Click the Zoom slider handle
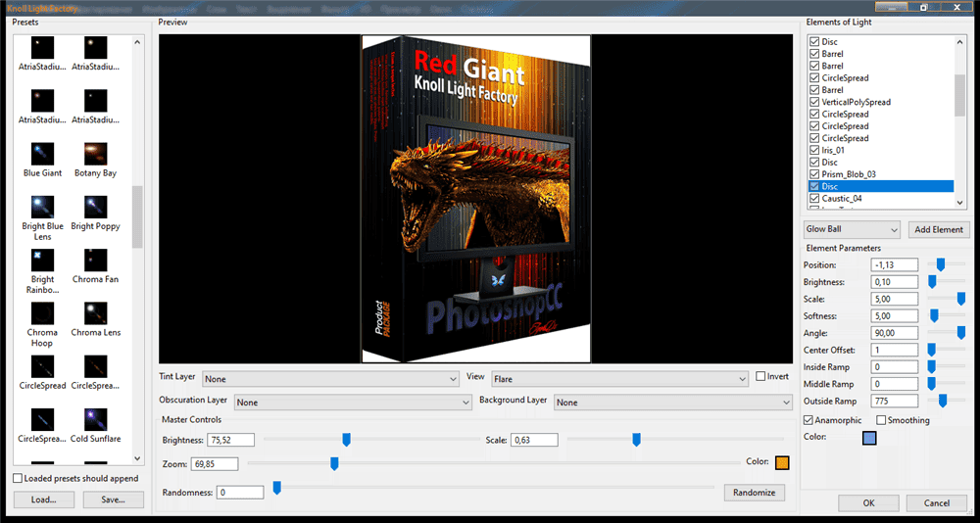The image size is (980, 523). pyautogui.click(x=334, y=463)
